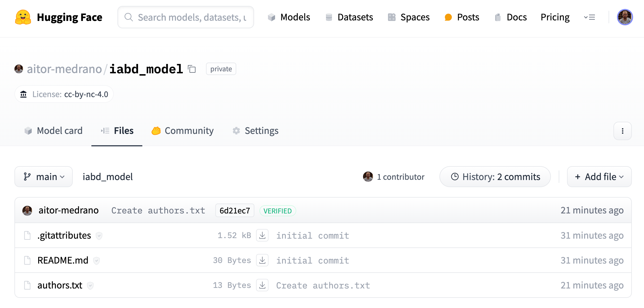The width and height of the screenshot is (644, 308).
Task: Open Hugging Face home text link
Action: point(69,17)
